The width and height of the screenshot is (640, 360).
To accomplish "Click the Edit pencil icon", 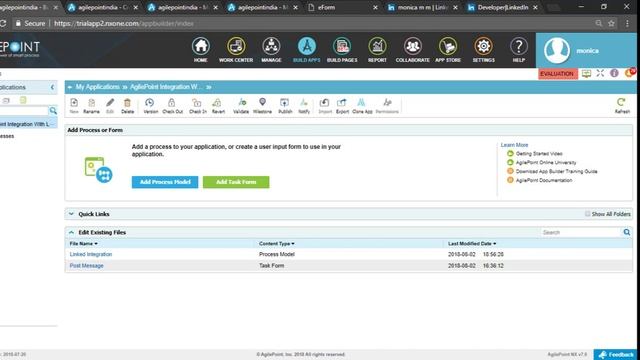I will pos(110,103).
